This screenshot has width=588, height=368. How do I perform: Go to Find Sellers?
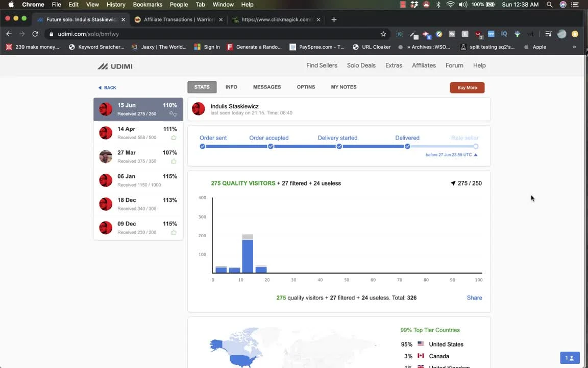(x=322, y=65)
